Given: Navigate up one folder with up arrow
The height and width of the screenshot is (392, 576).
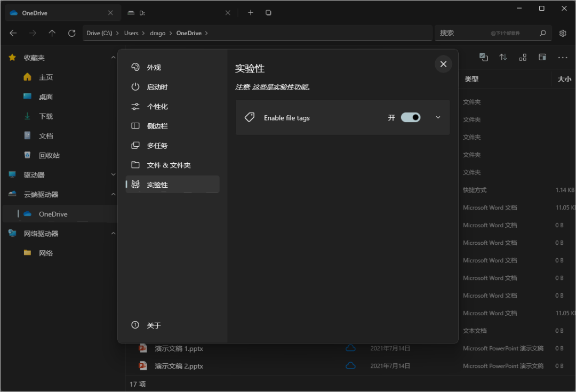Looking at the screenshot, I should click(52, 33).
